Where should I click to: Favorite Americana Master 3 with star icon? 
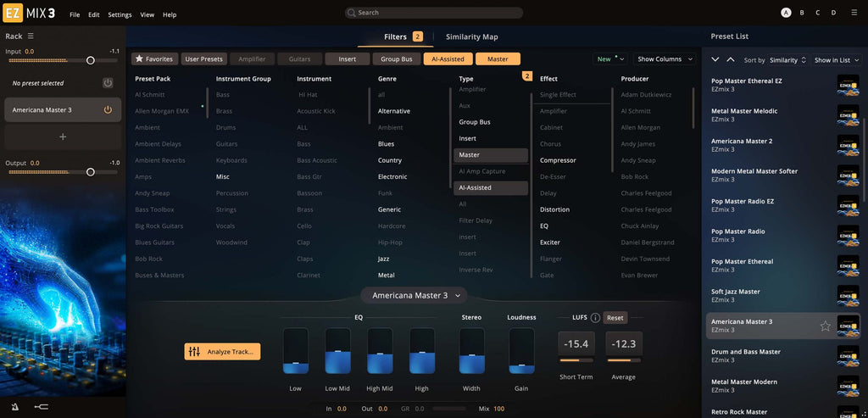[x=825, y=326]
